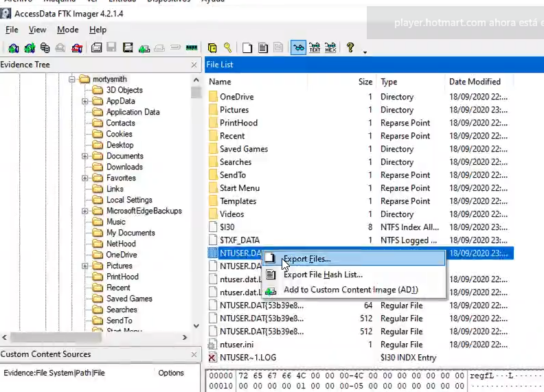Image resolution: width=544 pixels, height=392 pixels.
Task: Click the grayed Export Directory Listing icon
Action: [x=278, y=47]
